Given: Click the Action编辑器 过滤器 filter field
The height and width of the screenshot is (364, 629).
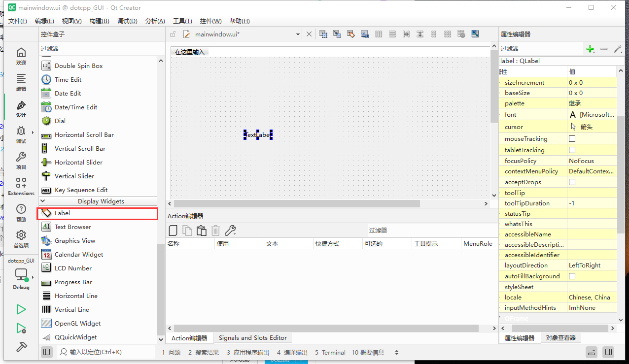Looking at the screenshot, I should click(432, 231).
